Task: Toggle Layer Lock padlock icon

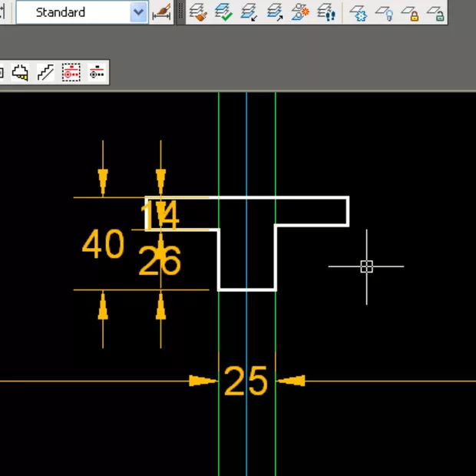Action: [410, 13]
